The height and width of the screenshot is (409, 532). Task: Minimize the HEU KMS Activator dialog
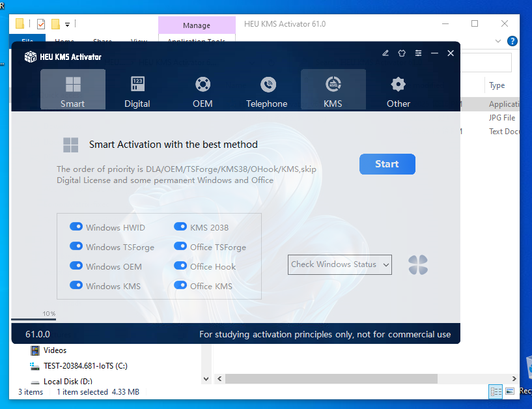(434, 53)
